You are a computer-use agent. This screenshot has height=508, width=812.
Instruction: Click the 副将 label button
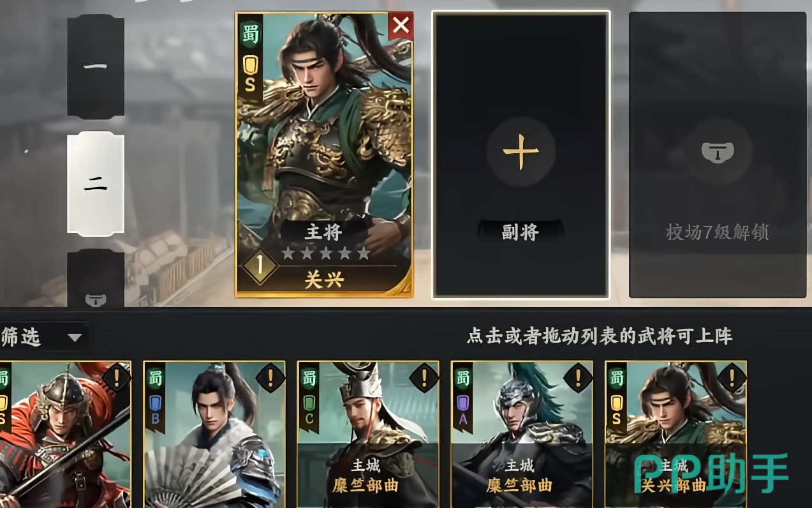click(520, 232)
